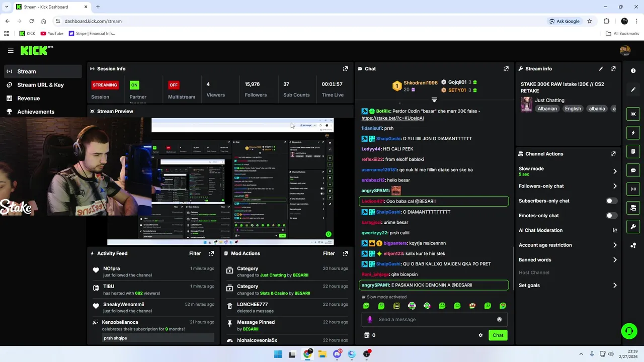Open the user profile avatar menu
This screenshot has height=362, width=644.
point(625,50)
